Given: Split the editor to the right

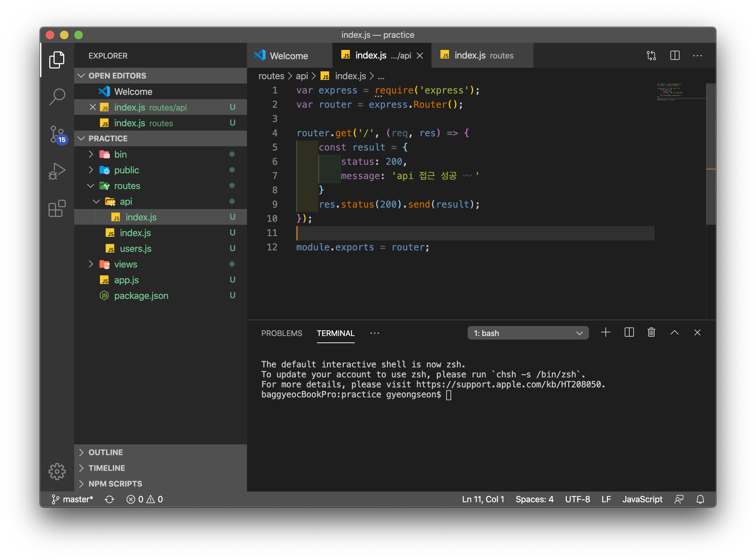Looking at the screenshot, I should pos(675,56).
